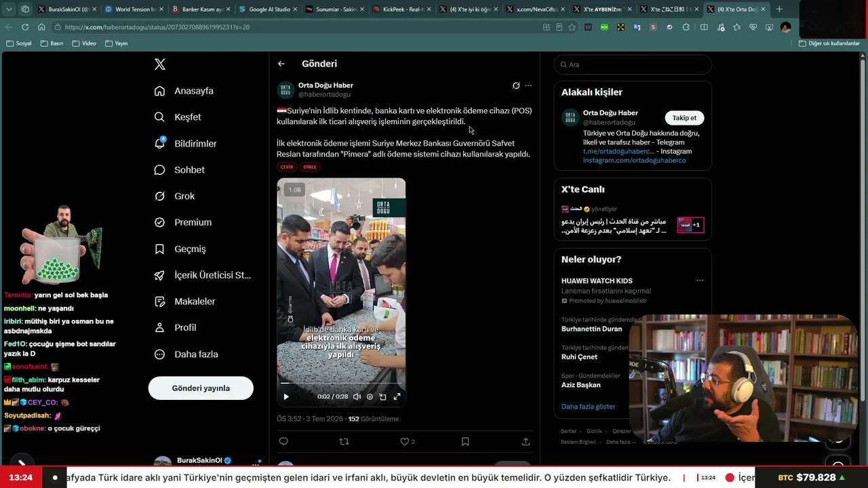Open the Orta Doğu Haber author avatar
This screenshot has width=868, height=488.
click(285, 90)
